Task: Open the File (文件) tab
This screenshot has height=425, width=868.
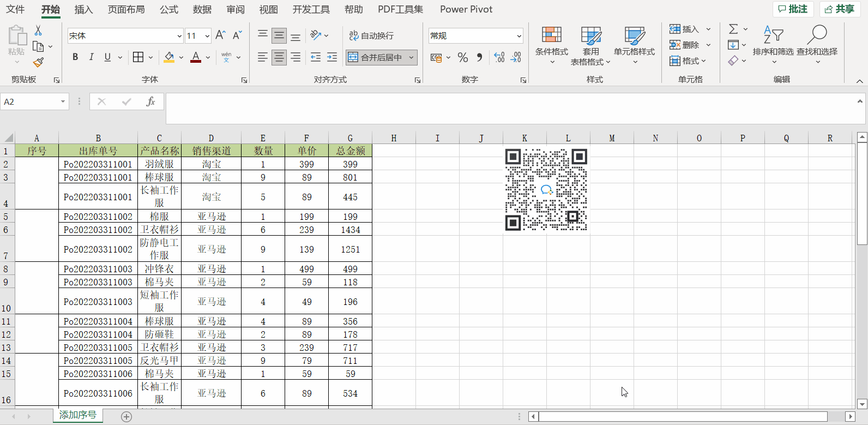Action: [x=15, y=9]
